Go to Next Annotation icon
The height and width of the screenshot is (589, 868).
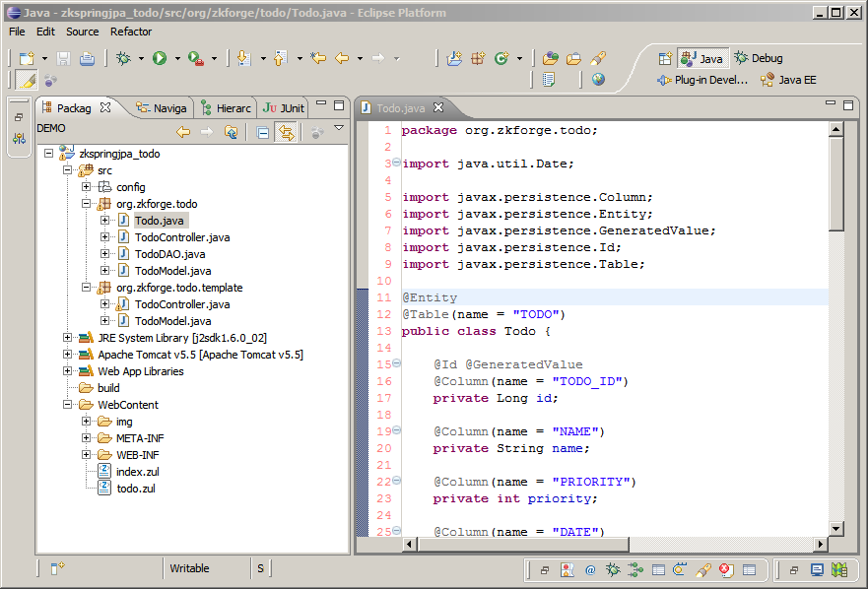[244, 58]
